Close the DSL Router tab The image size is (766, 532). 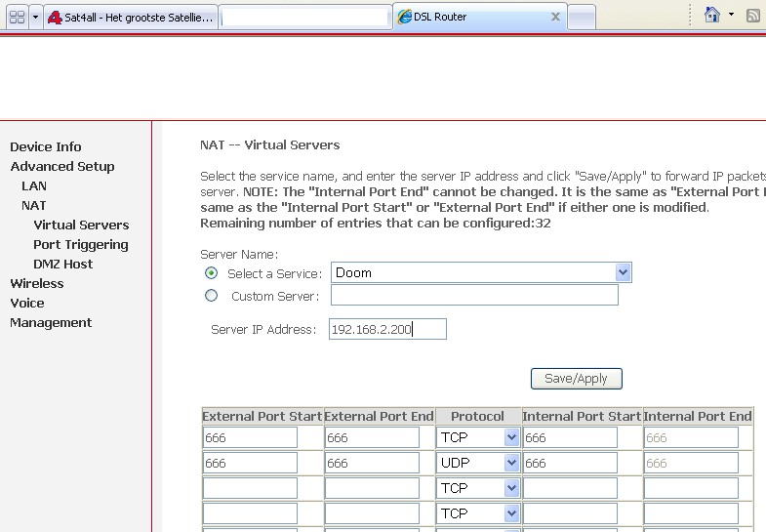555,17
